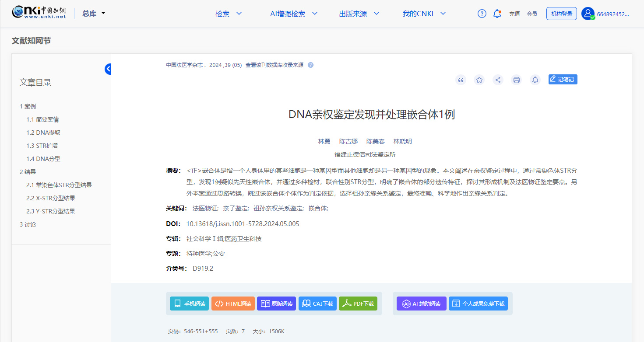Screen dimensions: 644x342
Task: Collapse the article outline sidebar
Action: [x=108, y=69]
